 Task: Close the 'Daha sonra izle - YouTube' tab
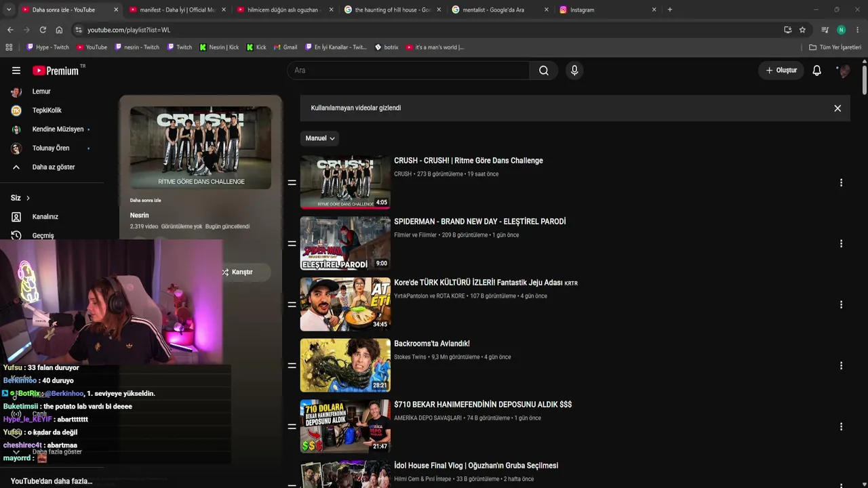click(116, 9)
